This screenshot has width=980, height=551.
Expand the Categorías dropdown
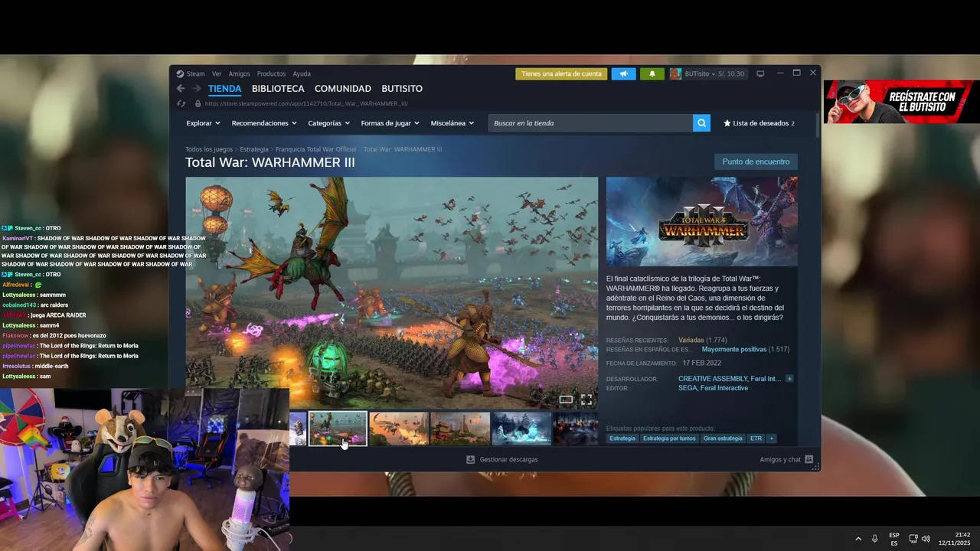[328, 123]
